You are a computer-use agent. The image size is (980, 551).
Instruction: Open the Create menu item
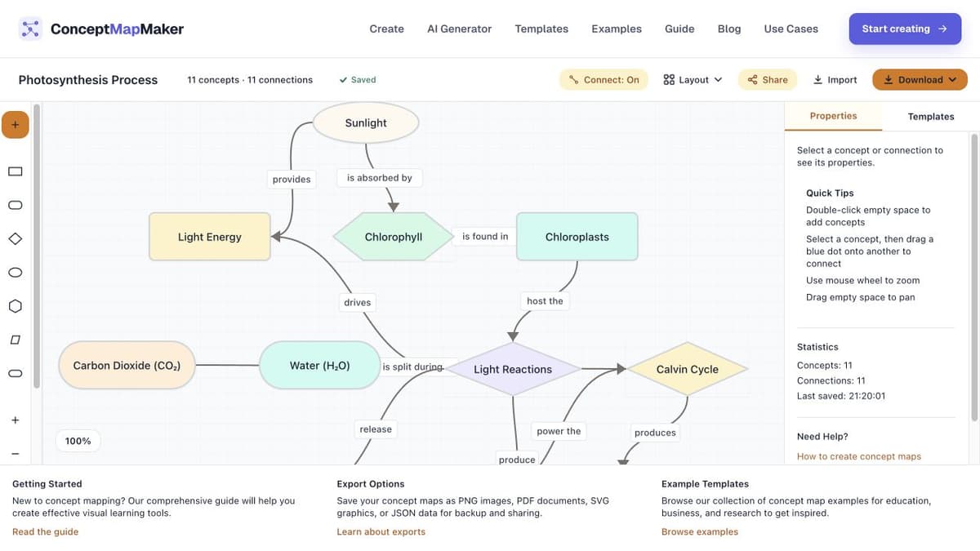click(x=386, y=29)
